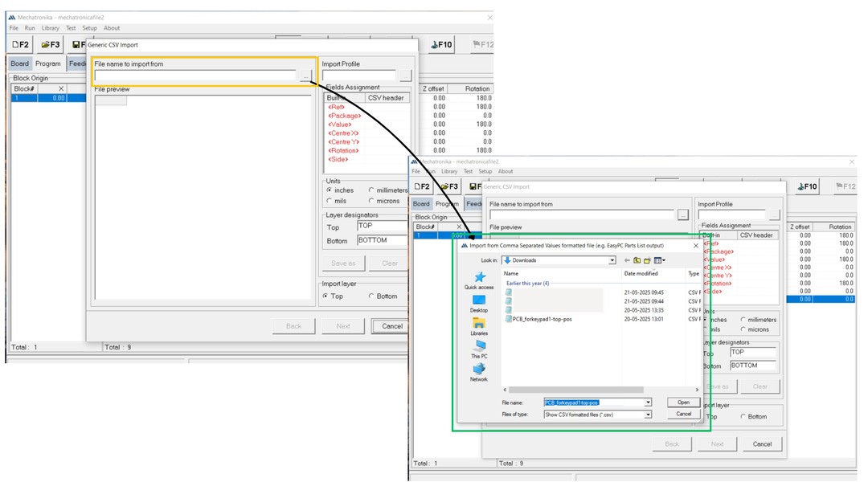The height and width of the screenshot is (482, 868).
Task: Click file name browse button in right CSV dialog
Action: tap(682, 214)
